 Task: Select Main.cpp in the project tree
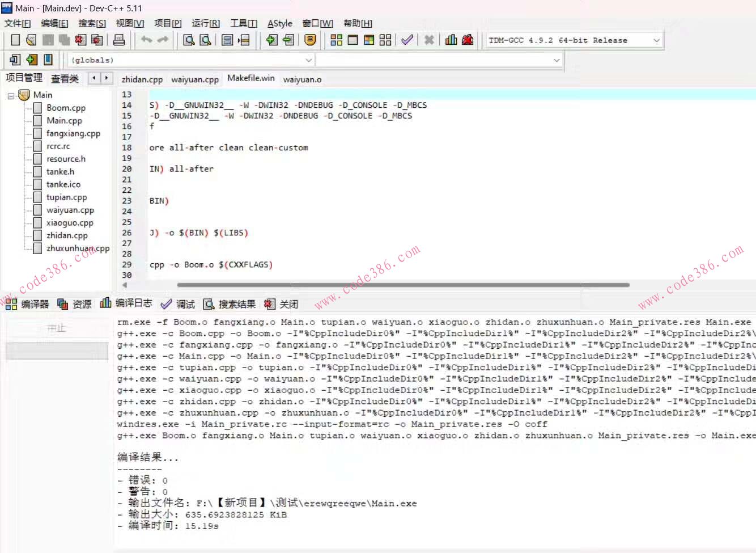click(x=64, y=120)
